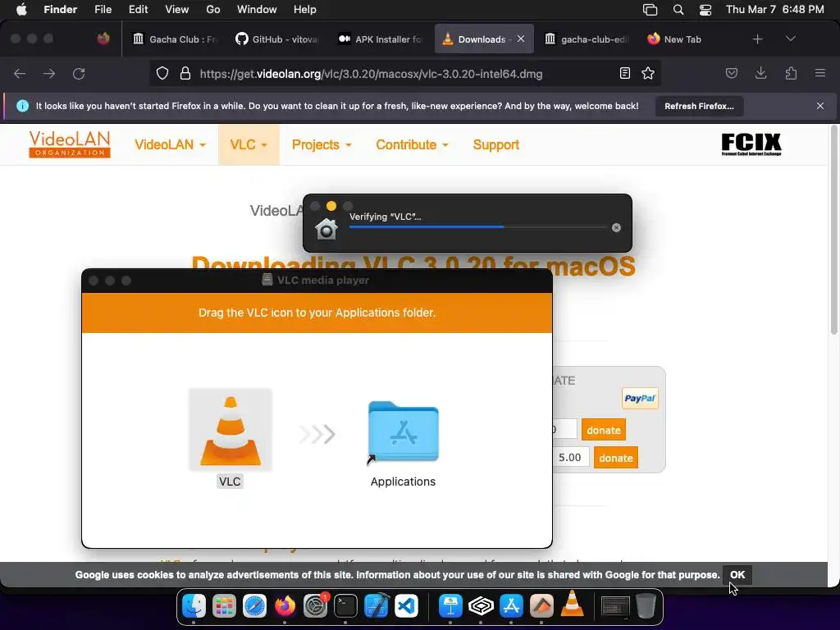Expand the VLC nav dropdown
840x630 pixels.
click(x=249, y=144)
